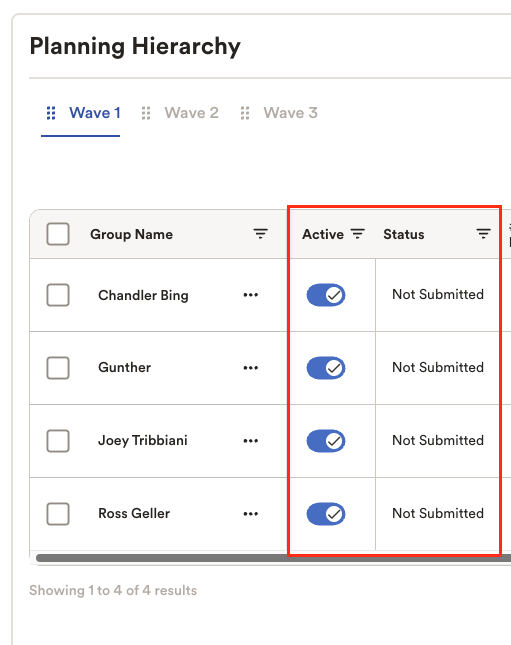Open the Status column filter icon
The width and height of the screenshot is (511, 645).
[483, 234]
